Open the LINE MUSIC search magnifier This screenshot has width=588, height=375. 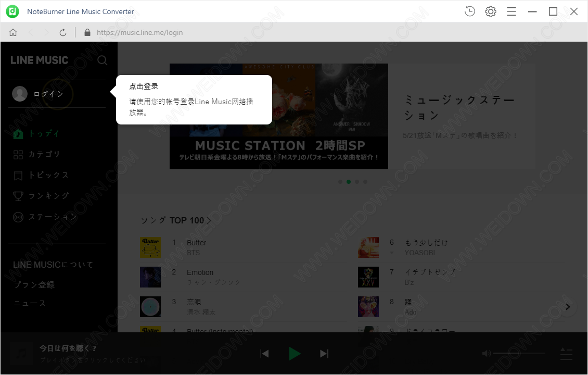click(x=103, y=60)
